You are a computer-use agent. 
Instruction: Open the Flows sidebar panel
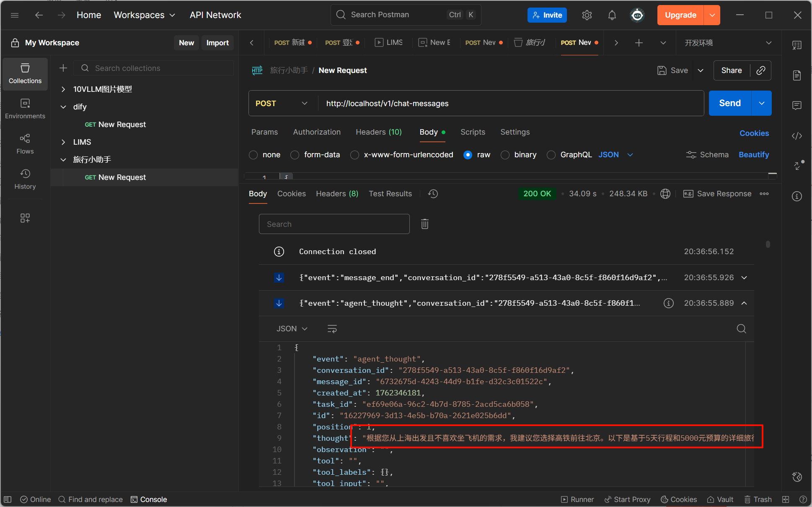[25, 143]
